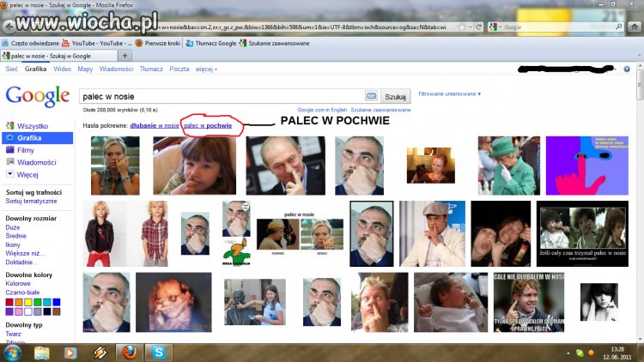Click the Szukaj search button
Viewport: 644px width, 362px height.
coord(395,96)
